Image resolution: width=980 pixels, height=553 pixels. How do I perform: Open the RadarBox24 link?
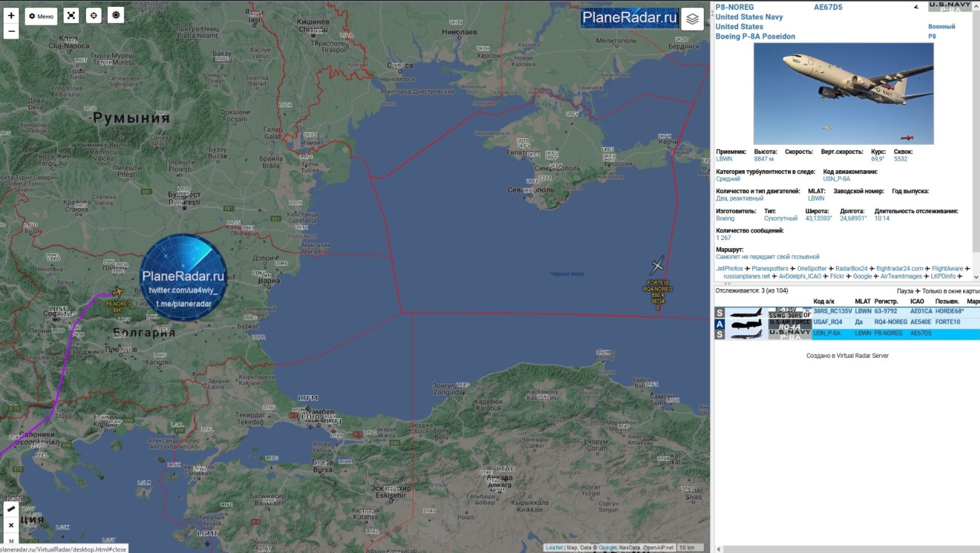coord(852,269)
